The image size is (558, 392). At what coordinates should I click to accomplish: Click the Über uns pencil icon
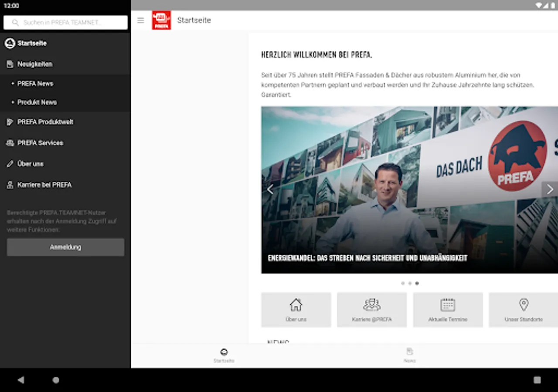tap(10, 164)
